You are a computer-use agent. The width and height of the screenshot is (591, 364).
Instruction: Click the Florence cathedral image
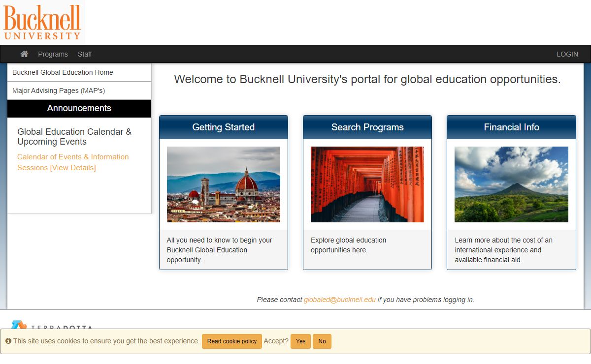pyautogui.click(x=223, y=184)
